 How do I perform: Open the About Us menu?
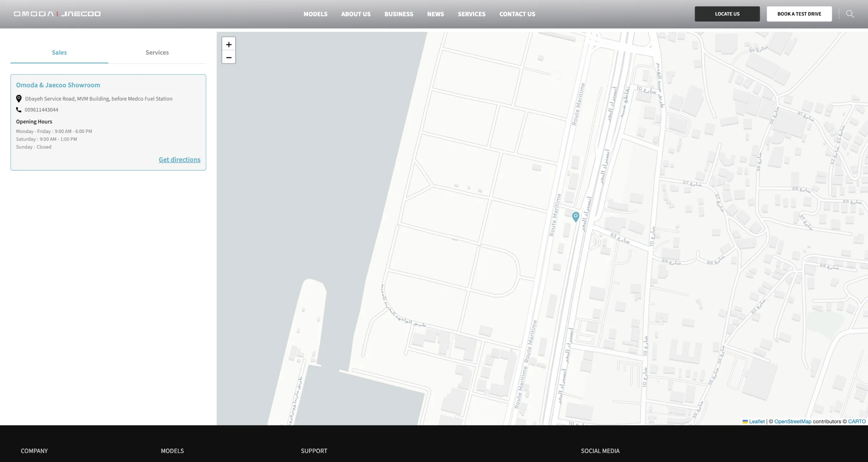coord(356,14)
